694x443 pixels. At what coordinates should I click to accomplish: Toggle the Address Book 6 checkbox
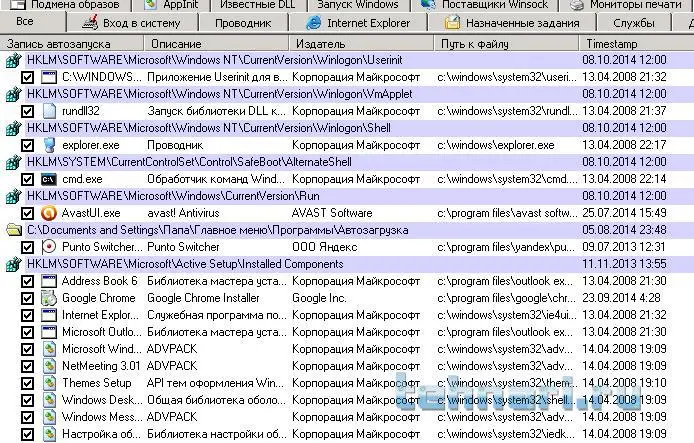27,281
